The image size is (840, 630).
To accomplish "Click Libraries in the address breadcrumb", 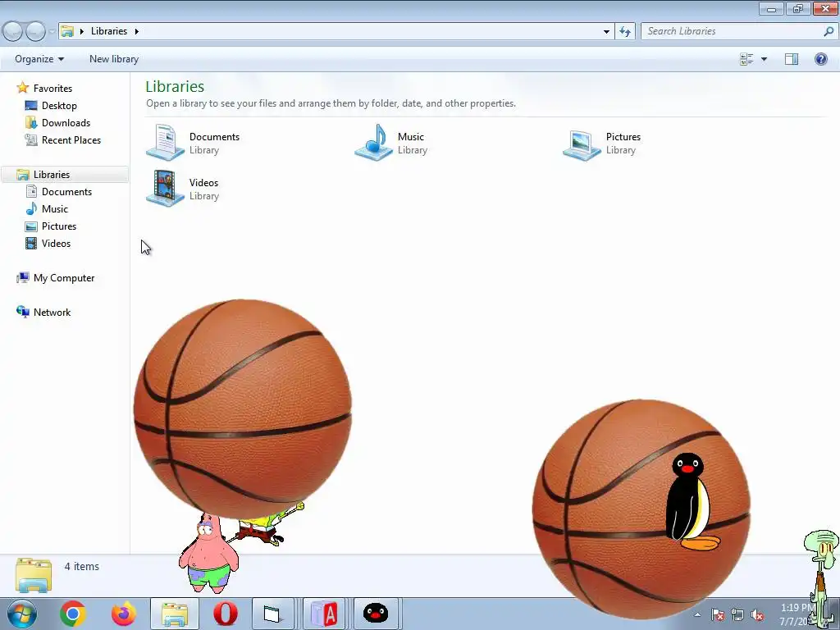I will [x=109, y=31].
